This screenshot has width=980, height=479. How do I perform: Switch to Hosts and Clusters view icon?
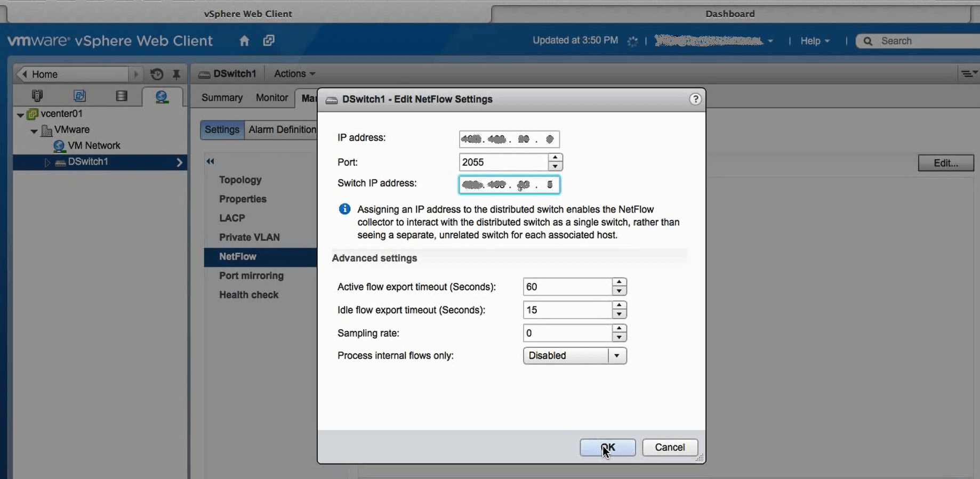coord(37,96)
